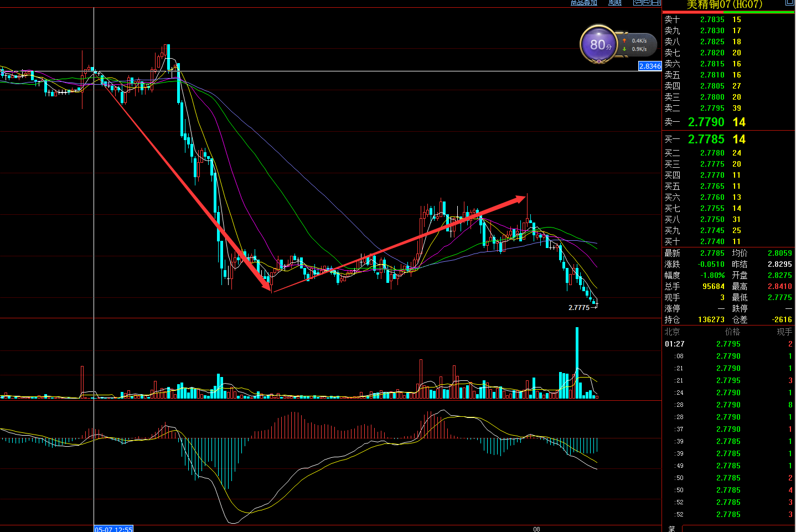Click the 卖五 2.7810 order row

point(728,75)
